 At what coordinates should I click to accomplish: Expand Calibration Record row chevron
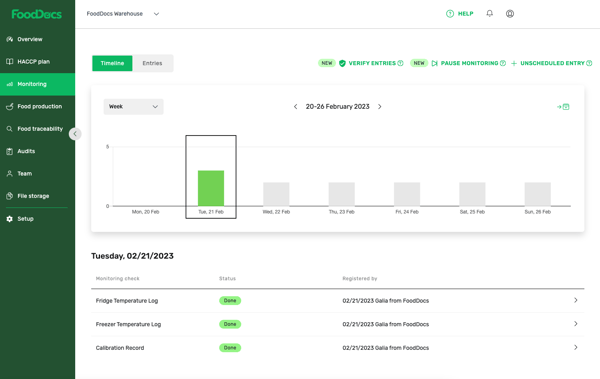click(576, 347)
